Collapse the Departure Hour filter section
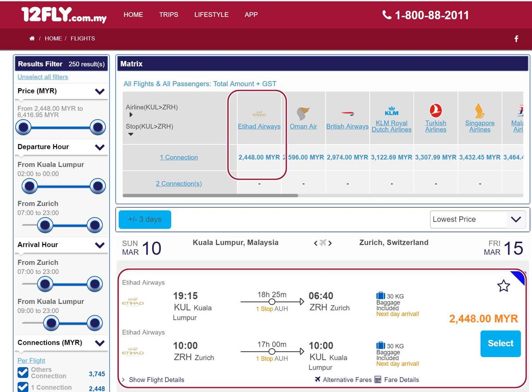Viewport: 532px width, 392px height. point(100,147)
